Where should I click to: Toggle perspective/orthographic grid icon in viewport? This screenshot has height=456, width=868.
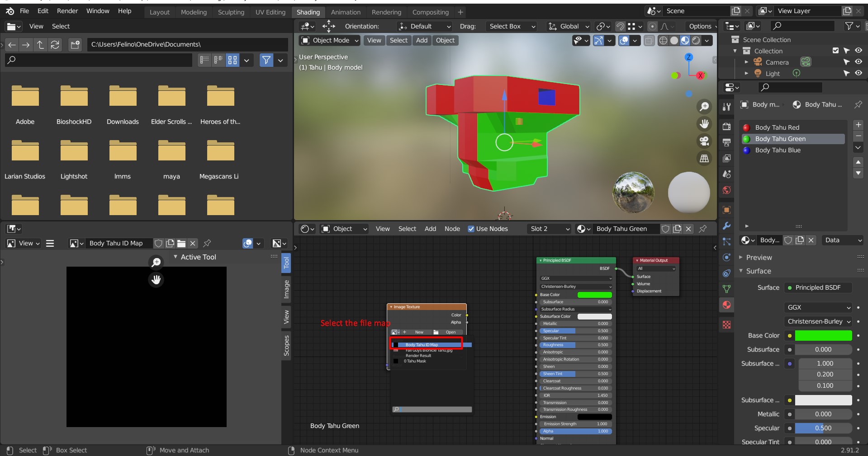[704, 159]
